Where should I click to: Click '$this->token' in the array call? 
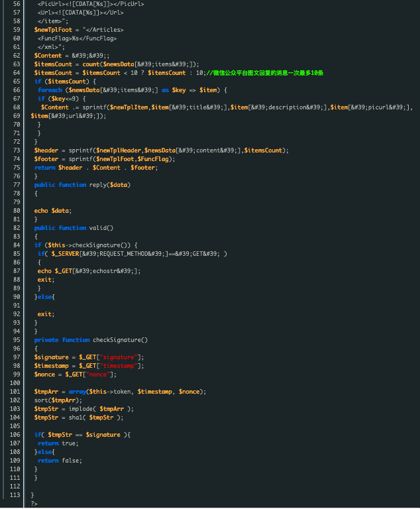tap(110, 392)
